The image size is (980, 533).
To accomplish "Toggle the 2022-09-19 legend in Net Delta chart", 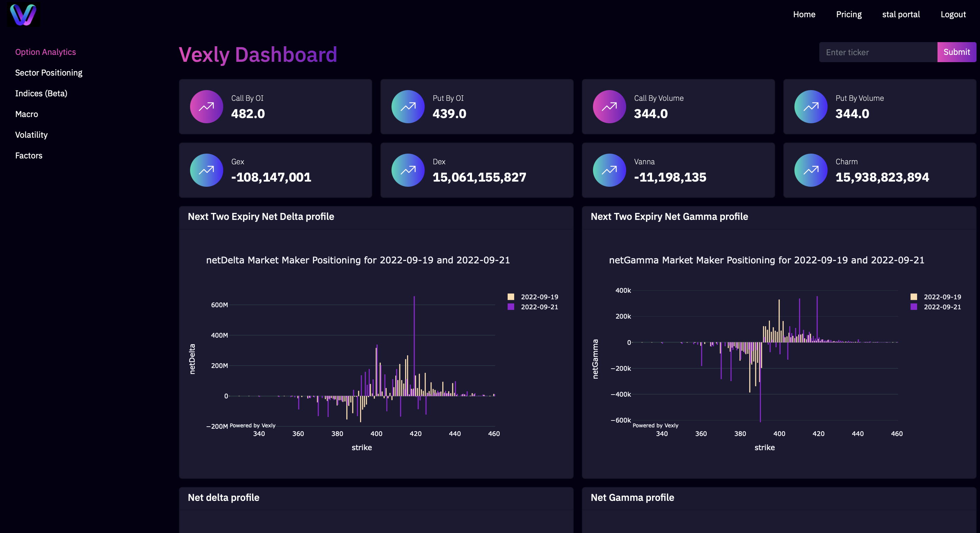I will [539, 297].
